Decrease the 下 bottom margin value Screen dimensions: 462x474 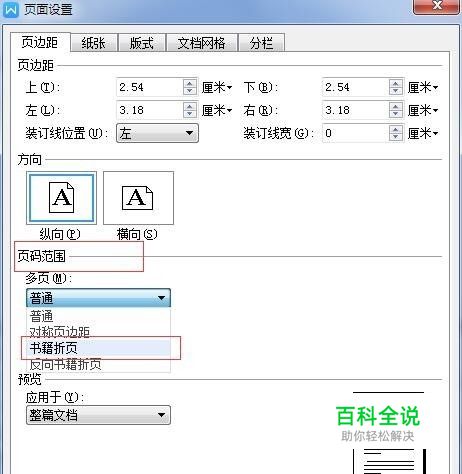point(396,91)
